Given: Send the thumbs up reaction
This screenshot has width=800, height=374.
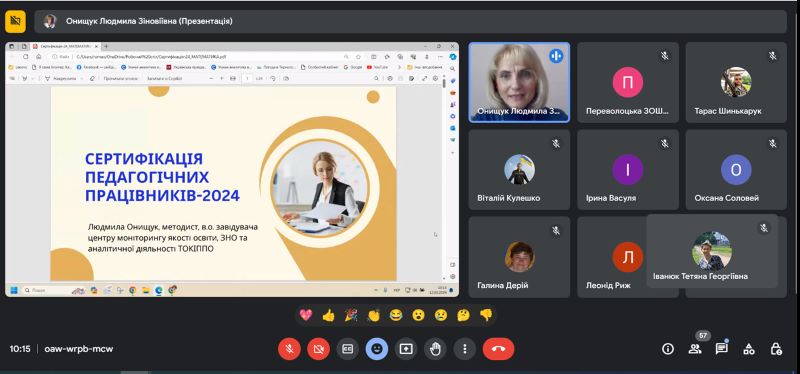Looking at the screenshot, I should (328, 315).
